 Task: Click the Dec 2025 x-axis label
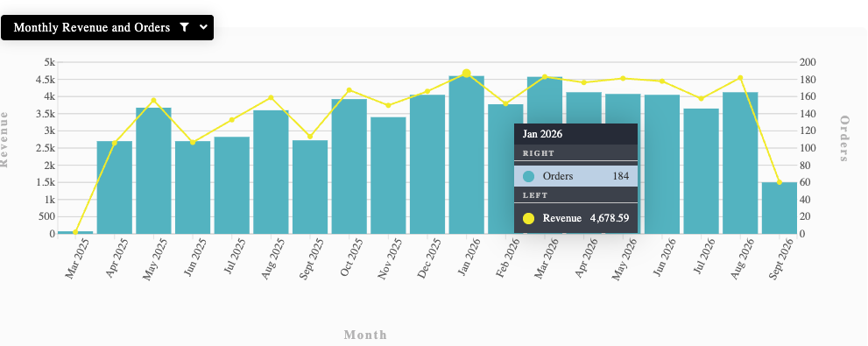point(428,258)
